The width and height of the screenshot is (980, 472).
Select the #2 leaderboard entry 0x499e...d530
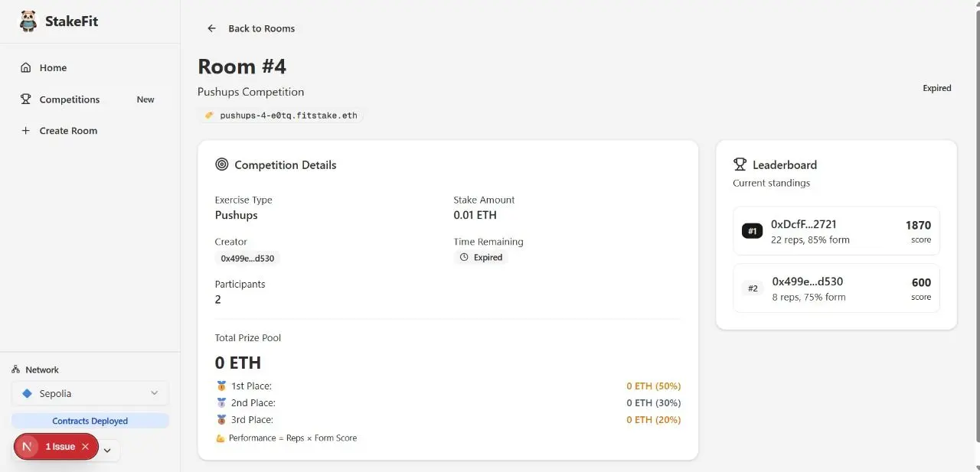(836, 288)
